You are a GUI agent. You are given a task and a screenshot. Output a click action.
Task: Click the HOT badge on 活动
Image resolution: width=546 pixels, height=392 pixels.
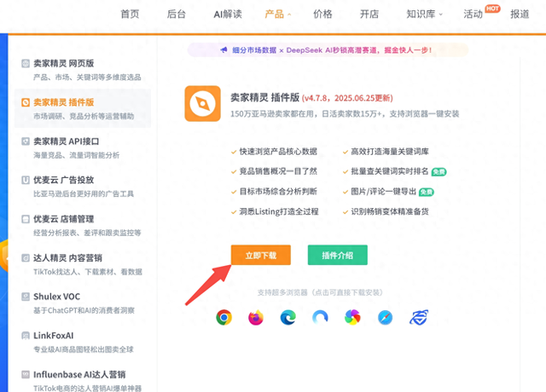[x=492, y=9]
